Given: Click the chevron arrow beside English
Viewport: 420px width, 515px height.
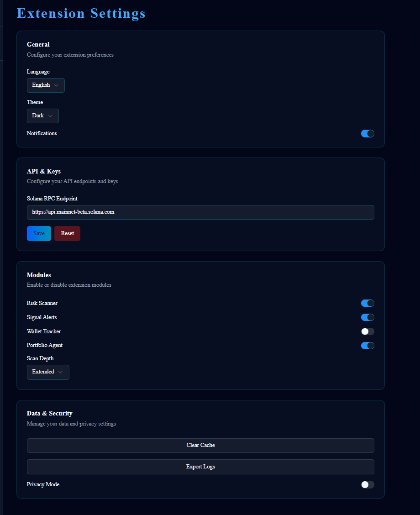Looking at the screenshot, I should pos(56,85).
